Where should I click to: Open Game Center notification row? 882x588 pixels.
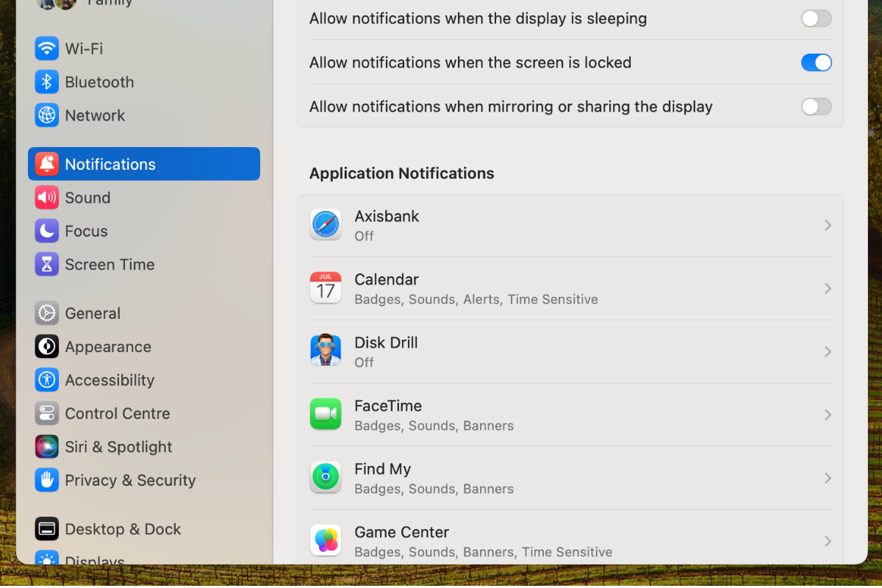570,541
